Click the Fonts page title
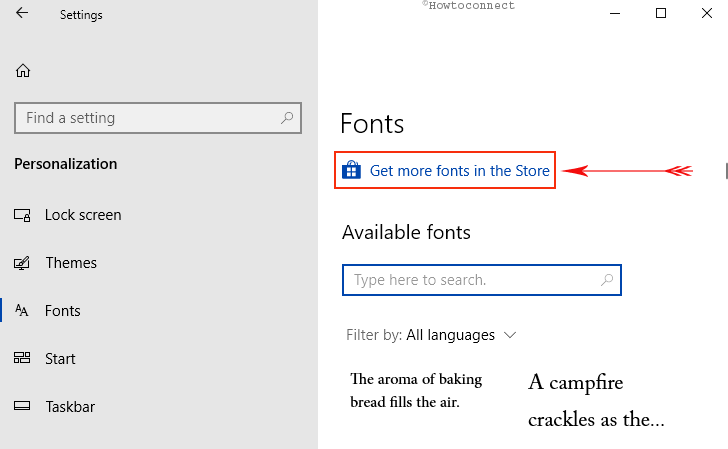The height and width of the screenshot is (449, 728). (372, 124)
